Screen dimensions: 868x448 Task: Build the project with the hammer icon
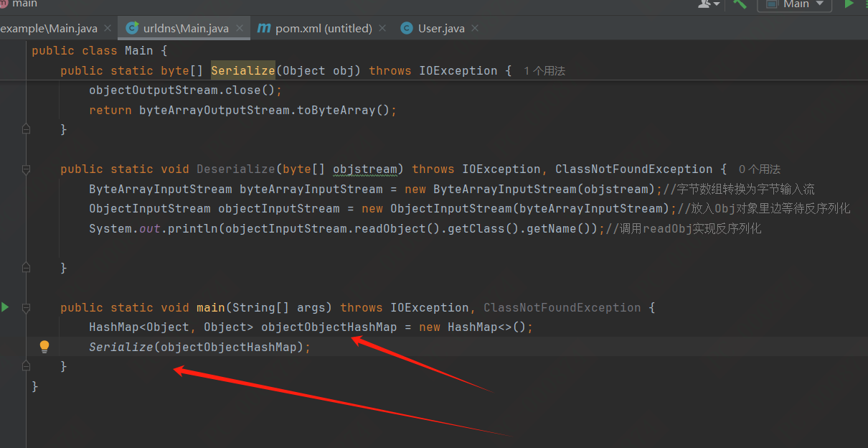pyautogui.click(x=740, y=4)
